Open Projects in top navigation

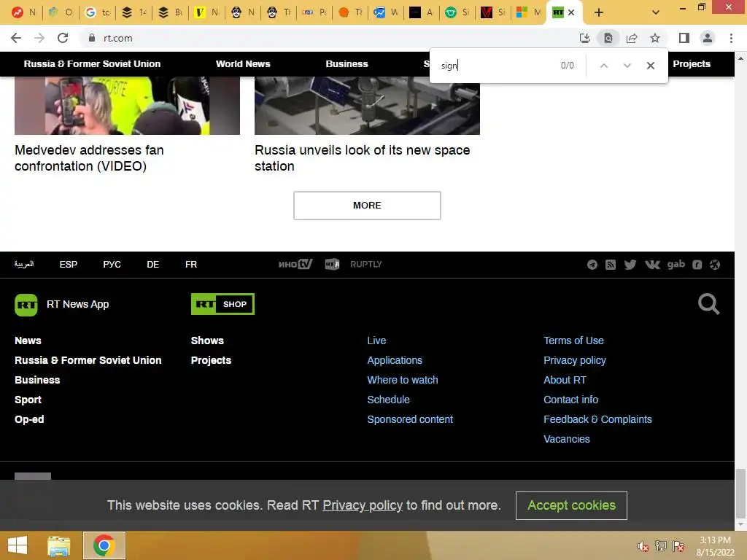point(692,64)
